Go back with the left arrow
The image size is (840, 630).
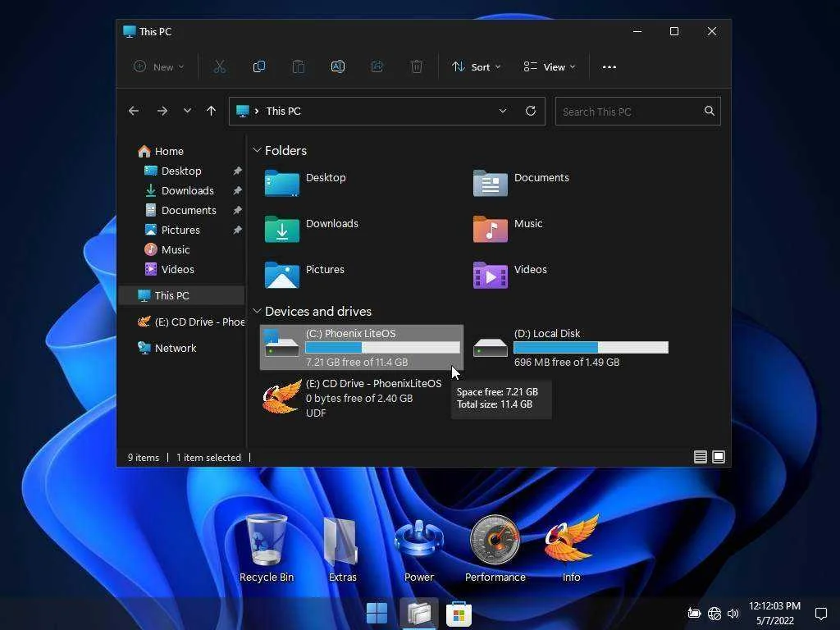134,111
